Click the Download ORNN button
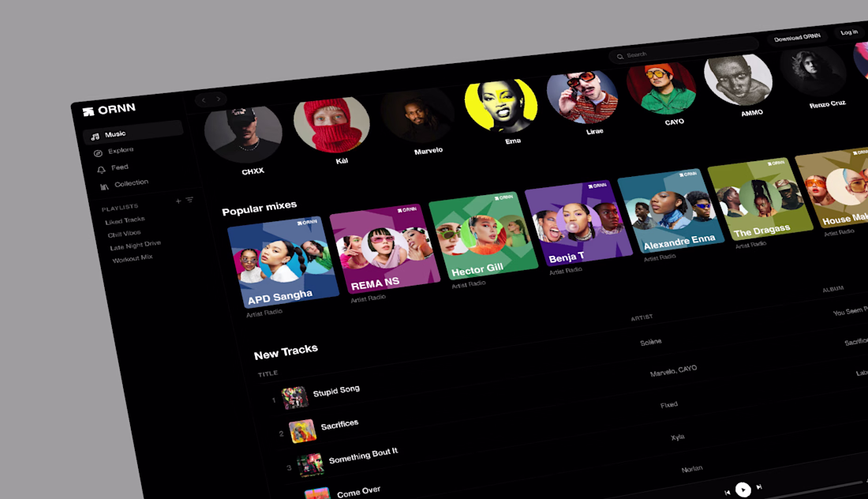The image size is (868, 499). pos(797,37)
